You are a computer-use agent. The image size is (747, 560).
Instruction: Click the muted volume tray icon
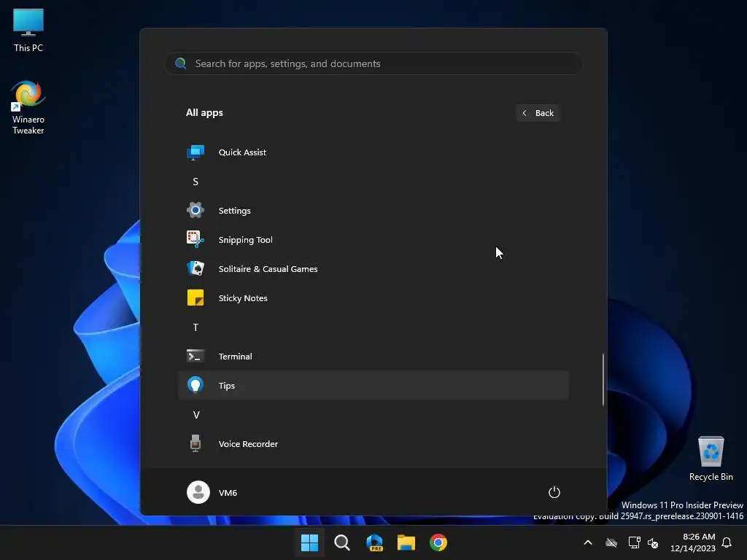[x=653, y=542]
